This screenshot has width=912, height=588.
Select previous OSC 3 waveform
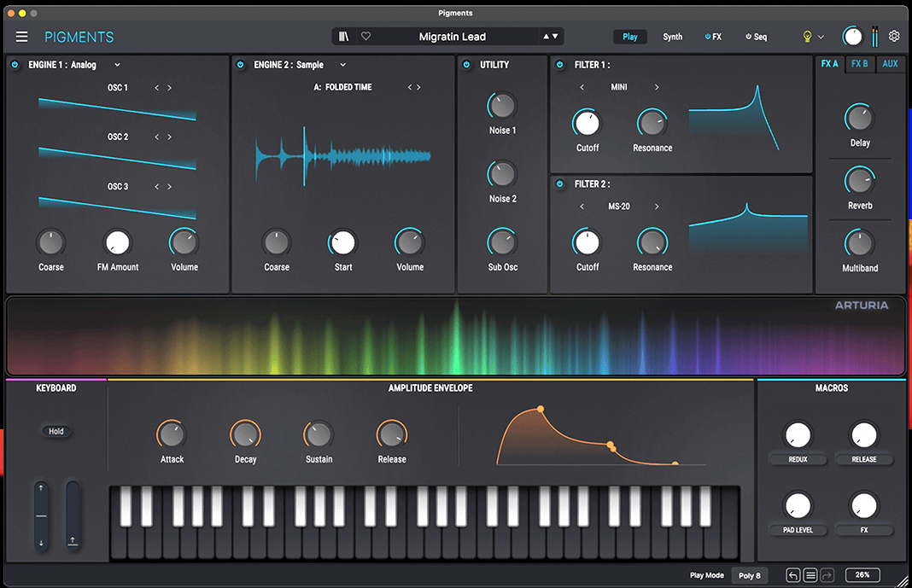coord(156,187)
